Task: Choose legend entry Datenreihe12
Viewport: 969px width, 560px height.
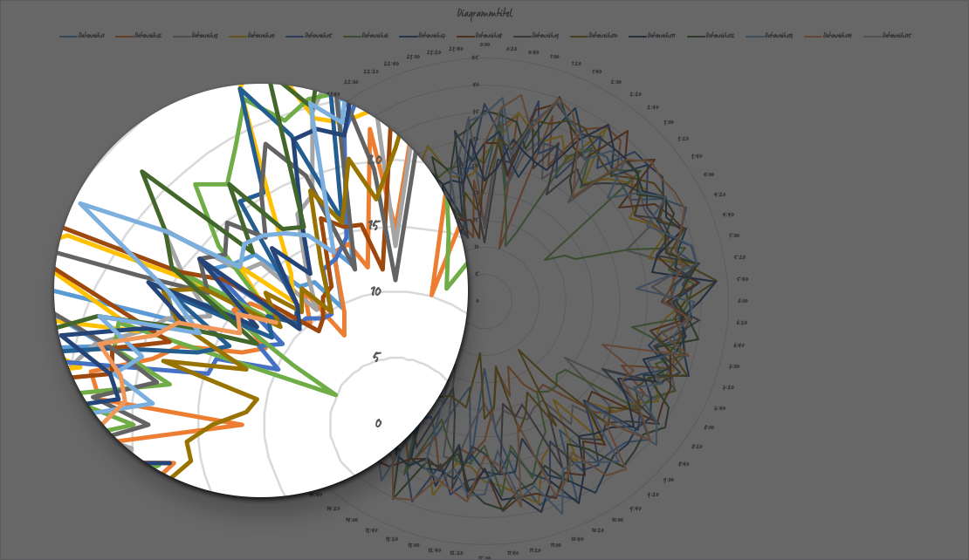Action: (x=711, y=36)
